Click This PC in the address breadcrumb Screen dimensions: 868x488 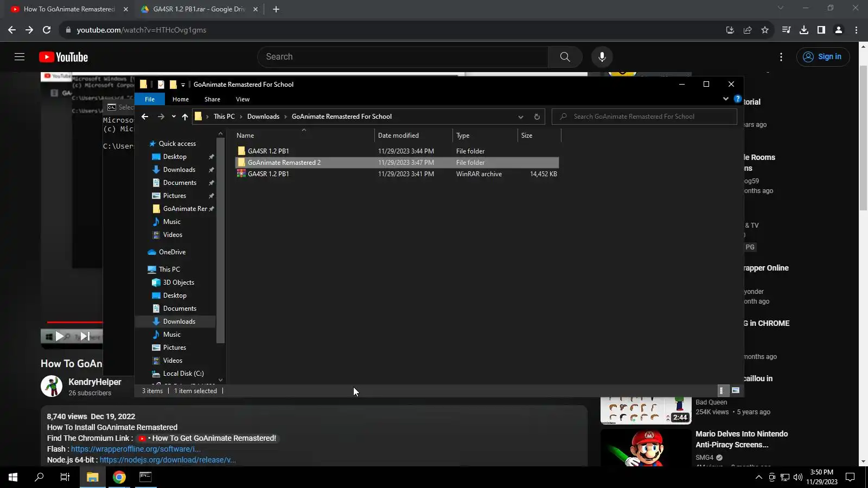tap(224, 117)
